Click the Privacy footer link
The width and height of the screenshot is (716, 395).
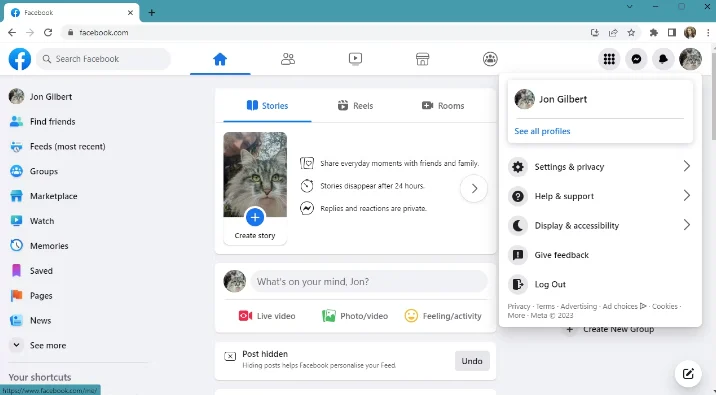point(519,306)
